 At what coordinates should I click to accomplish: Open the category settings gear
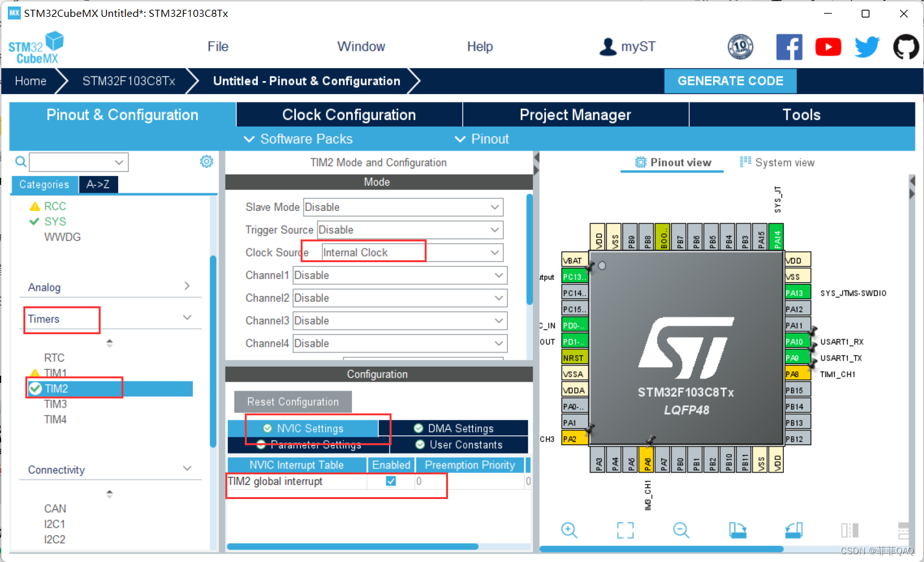click(206, 162)
